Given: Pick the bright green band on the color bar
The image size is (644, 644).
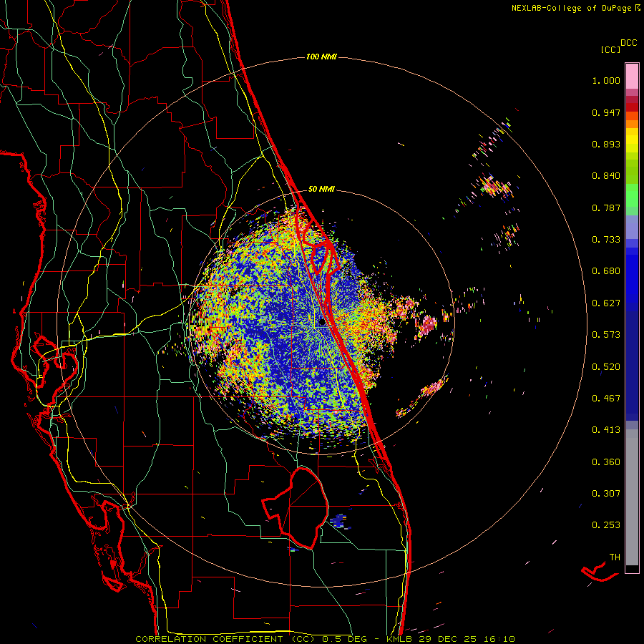Looking at the screenshot, I should 632,195.
